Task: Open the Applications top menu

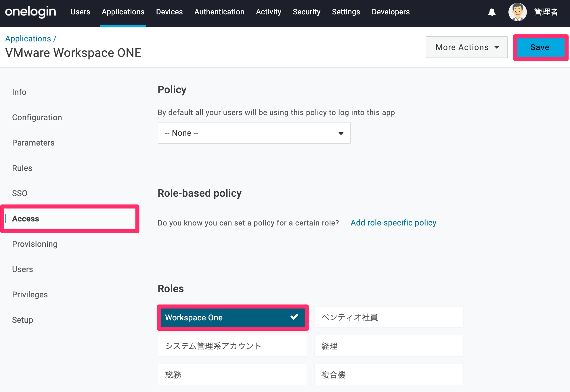Action: click(123, 12)
